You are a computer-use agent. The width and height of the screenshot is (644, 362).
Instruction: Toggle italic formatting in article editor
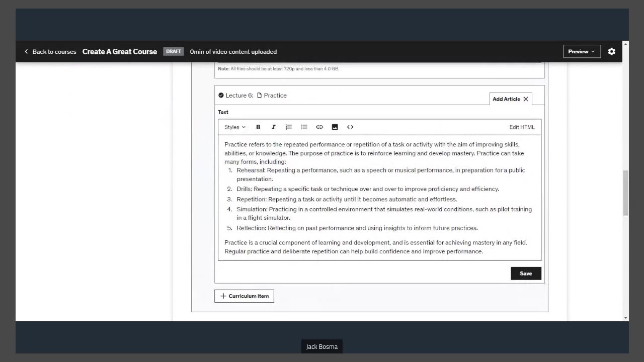tap(273, 127)
